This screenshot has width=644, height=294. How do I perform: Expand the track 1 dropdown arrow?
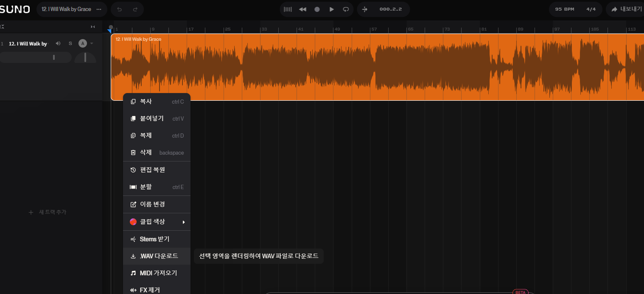click(92, 43)
